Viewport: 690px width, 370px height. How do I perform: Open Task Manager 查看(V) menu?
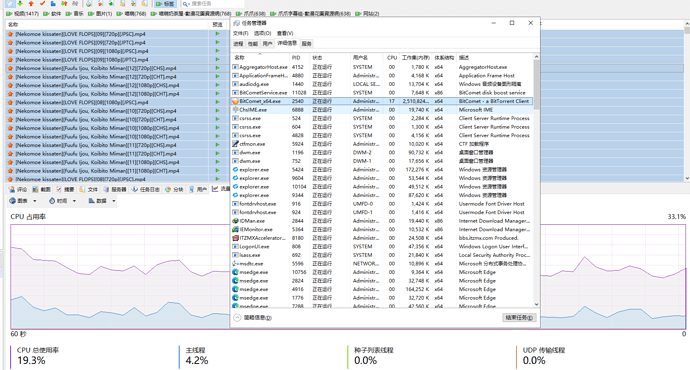[285, 33]
